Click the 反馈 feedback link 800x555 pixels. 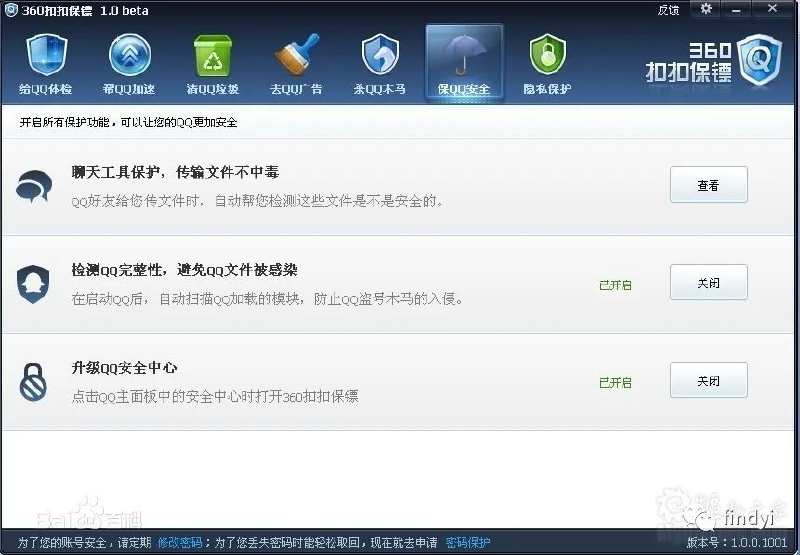pyautogui.click(x=668, y=10)
